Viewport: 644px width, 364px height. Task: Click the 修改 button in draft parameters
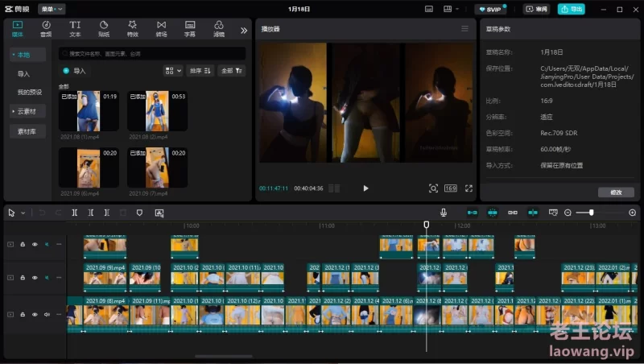pyautogui.click(x=616, y=192)
